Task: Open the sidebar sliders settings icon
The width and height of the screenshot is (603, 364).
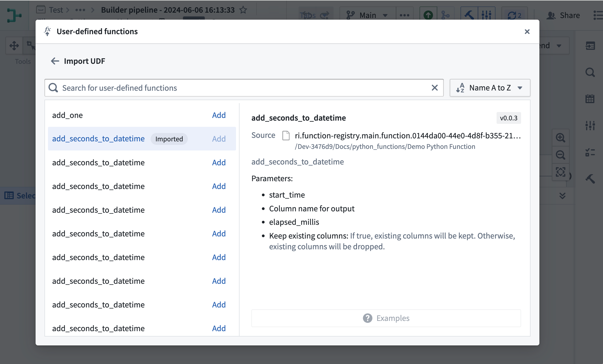Action: click(x=590, y=125)
